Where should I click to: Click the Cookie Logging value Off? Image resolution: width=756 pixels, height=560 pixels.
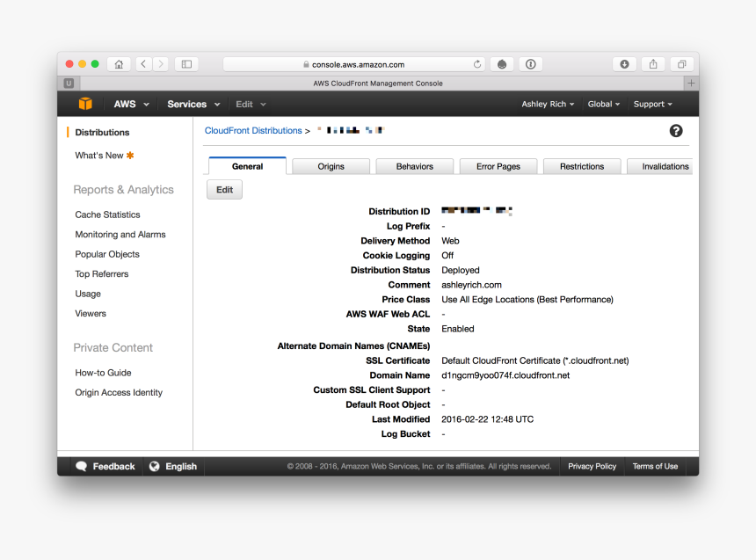tap(447, 256)
